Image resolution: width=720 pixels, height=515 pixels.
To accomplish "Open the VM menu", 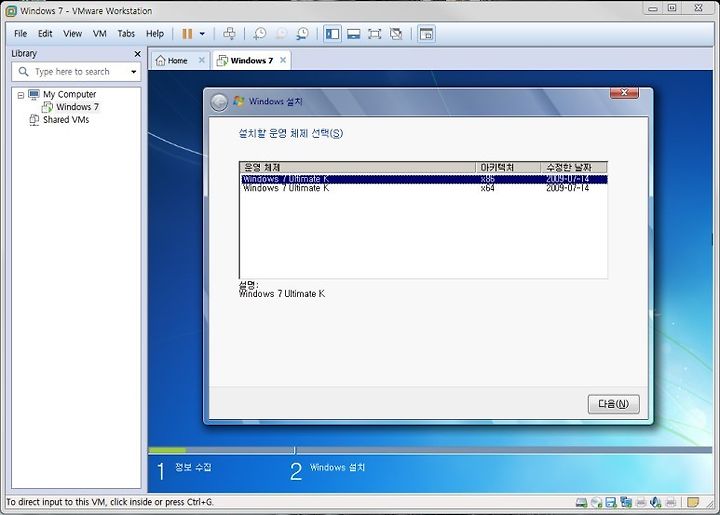I will tap(100, 34).
